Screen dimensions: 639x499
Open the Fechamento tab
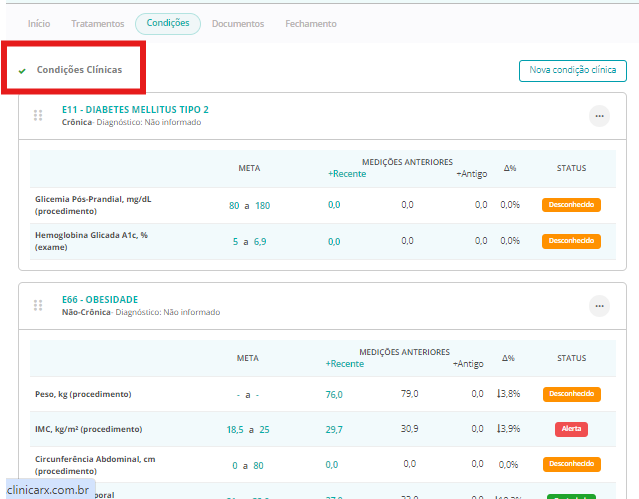pos(311,23)
